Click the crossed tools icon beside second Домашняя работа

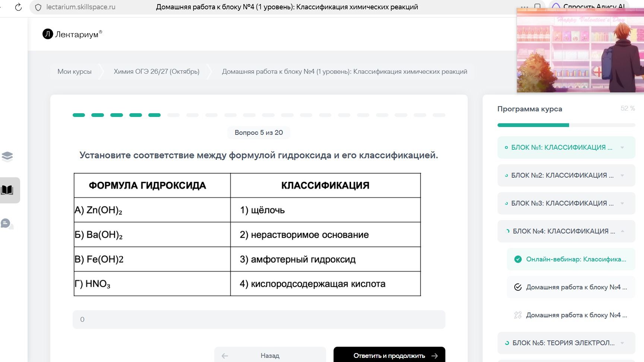pyautogui.click(x=518, y=315)
